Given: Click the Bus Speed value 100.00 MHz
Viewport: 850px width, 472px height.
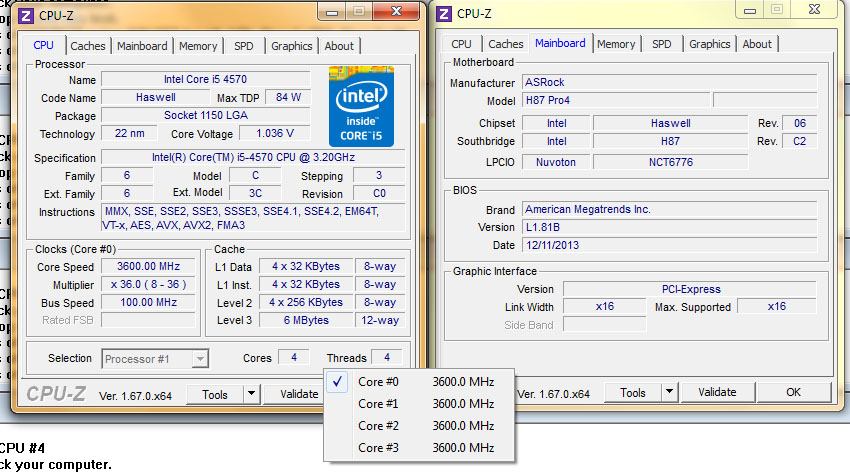Looking at the screenshot, I should coord(149,302).
